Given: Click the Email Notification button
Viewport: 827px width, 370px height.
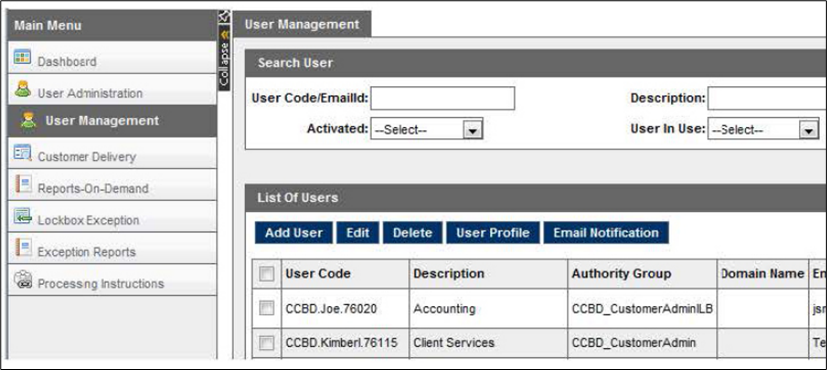Looking at the screenshot, I should point(606,233).
